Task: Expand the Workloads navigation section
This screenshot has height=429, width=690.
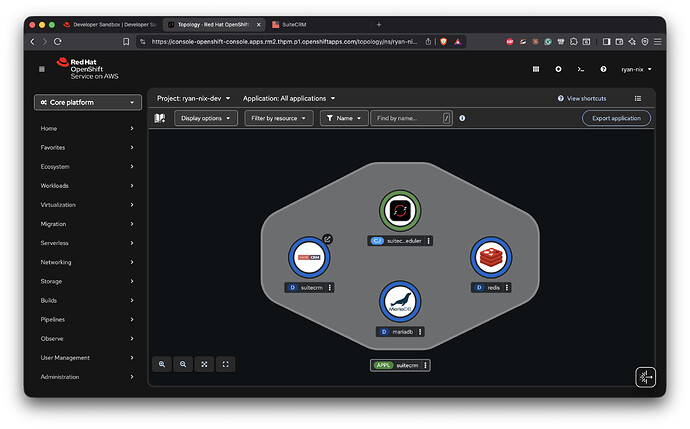Action: [x=87, y=186]
